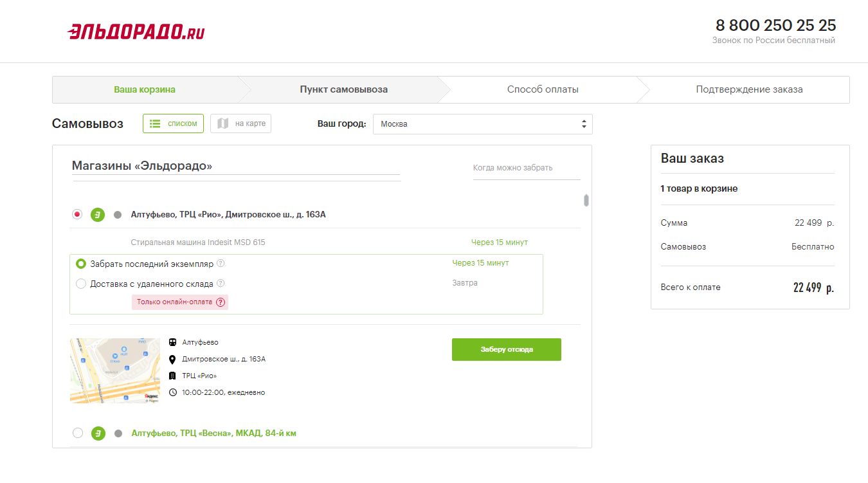The width and height of the screenshot is (868, 483).
Task: Select Забрать последний экземпляр radio option
Action: 81,264
